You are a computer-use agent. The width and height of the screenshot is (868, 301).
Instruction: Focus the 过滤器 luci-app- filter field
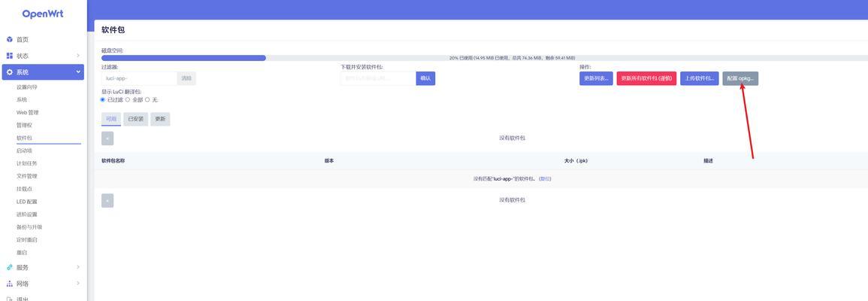coord(139,78)
